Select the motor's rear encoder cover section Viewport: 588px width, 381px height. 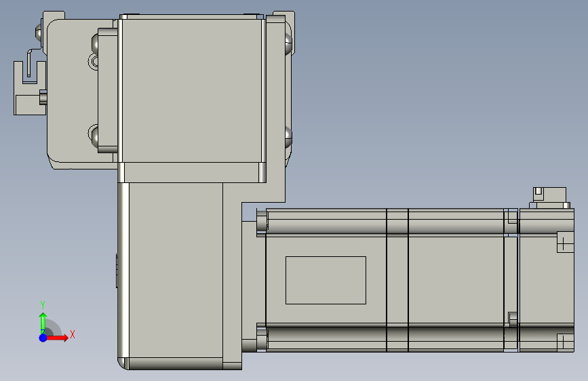coord(546,280)
